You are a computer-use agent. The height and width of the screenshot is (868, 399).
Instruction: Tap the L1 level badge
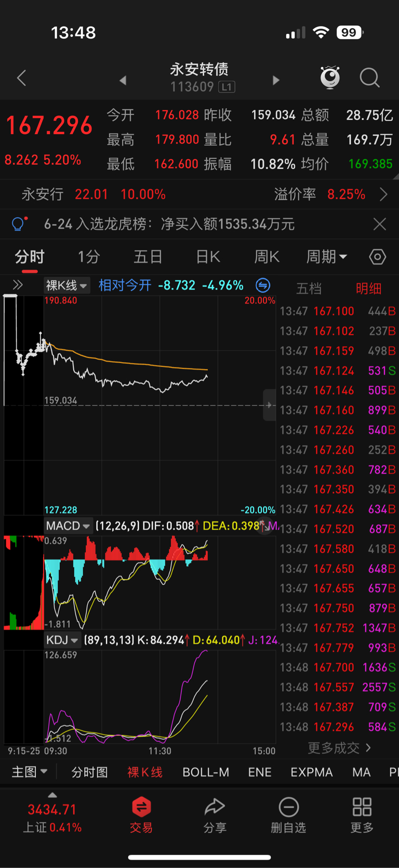point(227,87)
